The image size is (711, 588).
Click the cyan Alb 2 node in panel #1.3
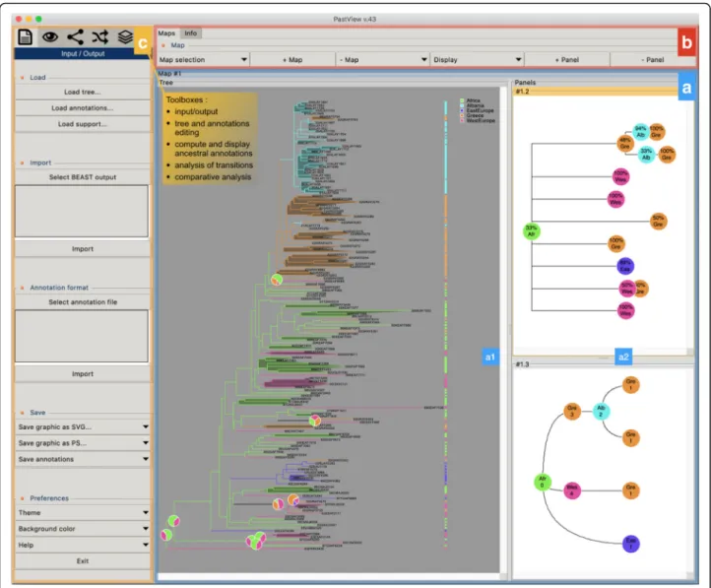602,411
